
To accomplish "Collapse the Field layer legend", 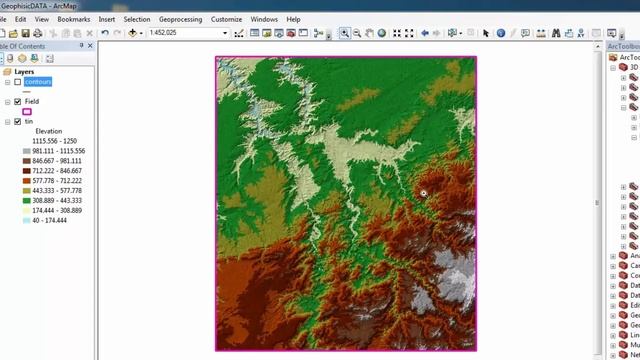I will (x=7, y=102).
